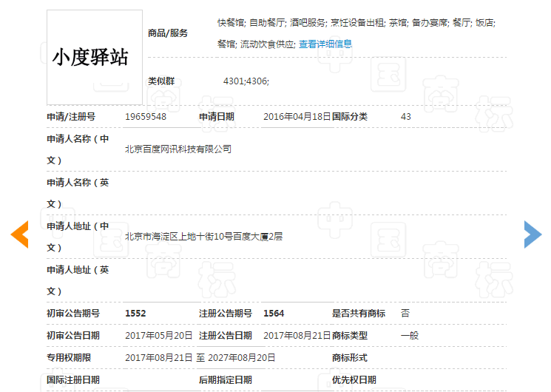Click the 注册公告日期 label
Image resolution: width=551 pixels, height=392 pixels.
pos(226,335)
